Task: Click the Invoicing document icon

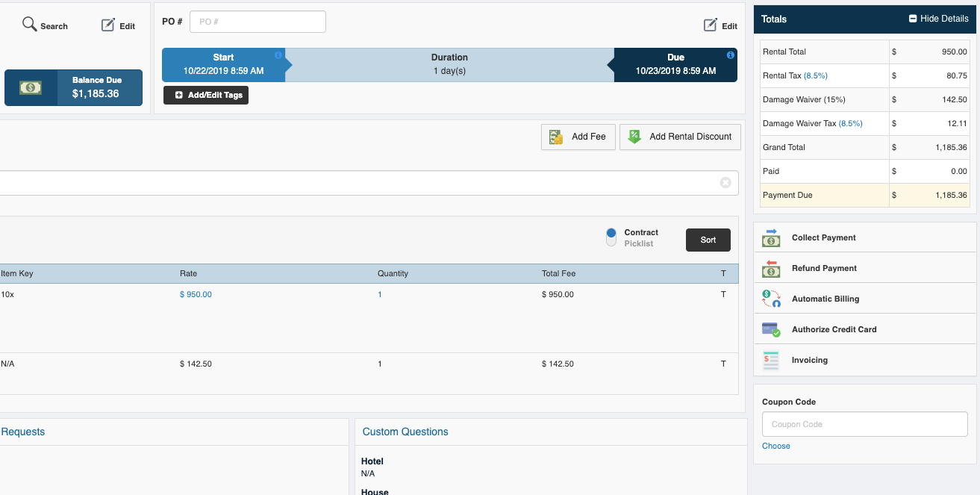Action: coord(771,360)
